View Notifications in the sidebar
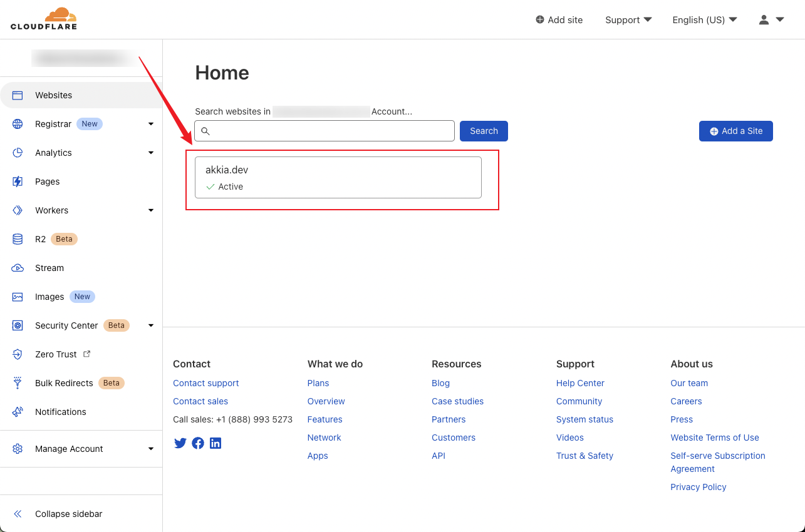The width and height of the screenshot is (805, 532). [x=61, y=412]
